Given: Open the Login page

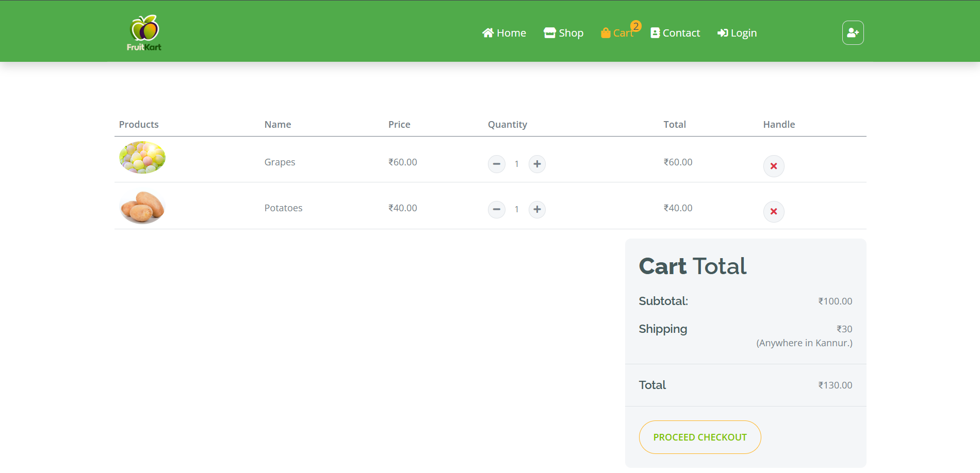Looking at the screenshot, I should [x=737, y=33].
